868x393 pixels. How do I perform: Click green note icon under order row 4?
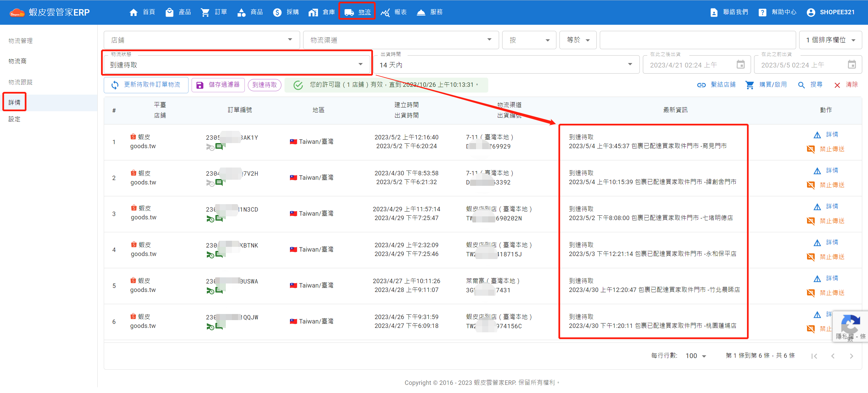(219, 254)
